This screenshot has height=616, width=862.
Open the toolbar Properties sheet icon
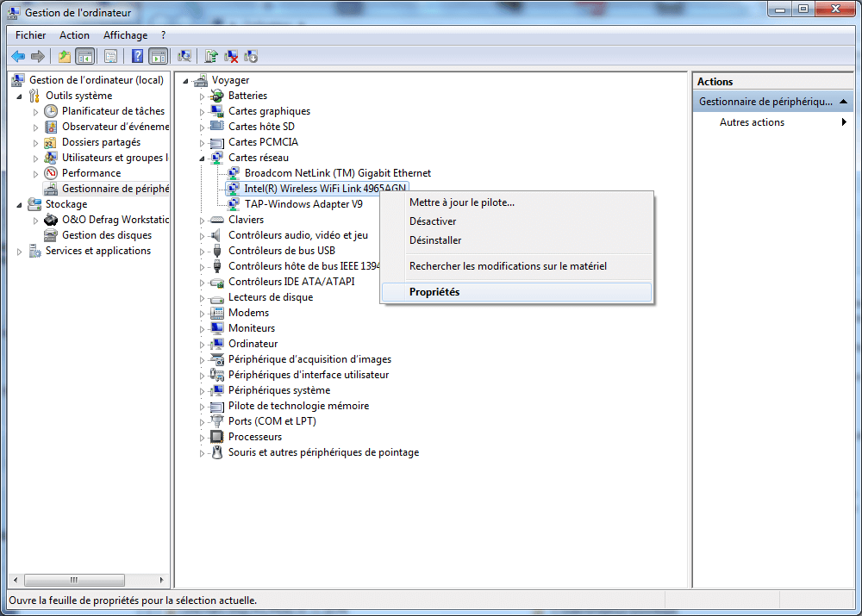(x=110, y=56)
